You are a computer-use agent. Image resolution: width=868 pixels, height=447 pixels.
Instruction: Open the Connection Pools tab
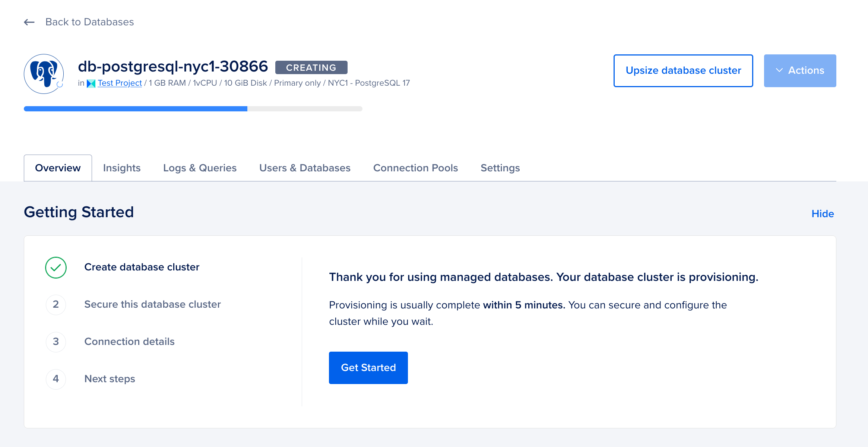tap(415, 168)
